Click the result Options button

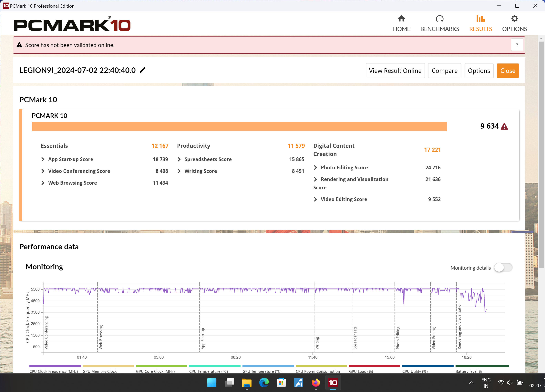coord(479,71)
